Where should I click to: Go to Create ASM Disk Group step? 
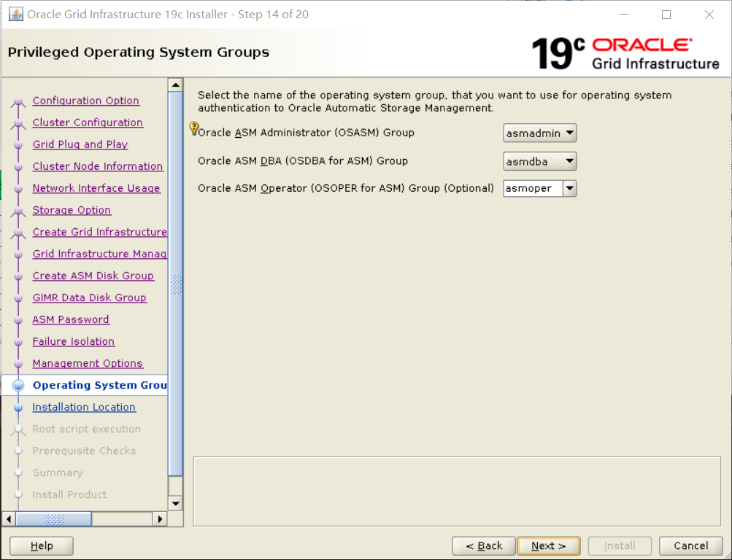[x=93, y=276]
